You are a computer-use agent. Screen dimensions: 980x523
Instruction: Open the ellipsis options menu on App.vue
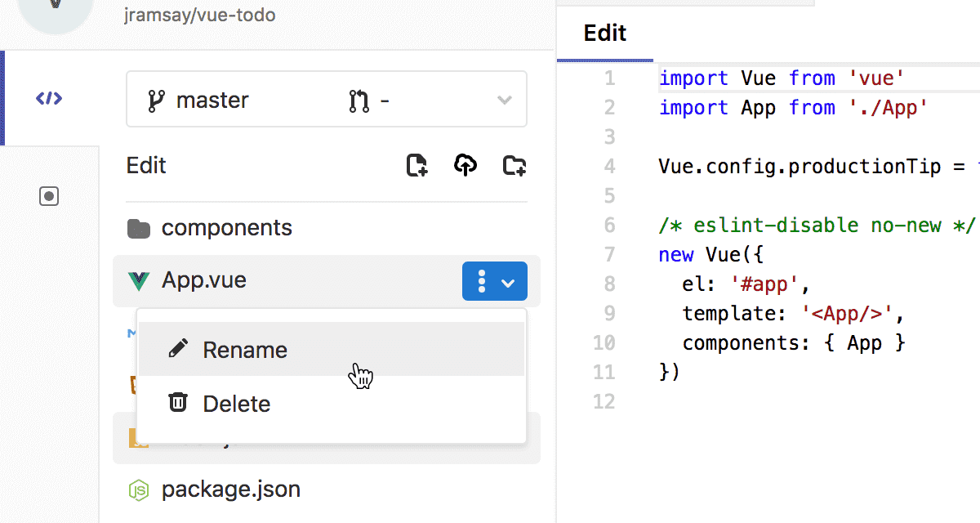click(x=483, y=280)
